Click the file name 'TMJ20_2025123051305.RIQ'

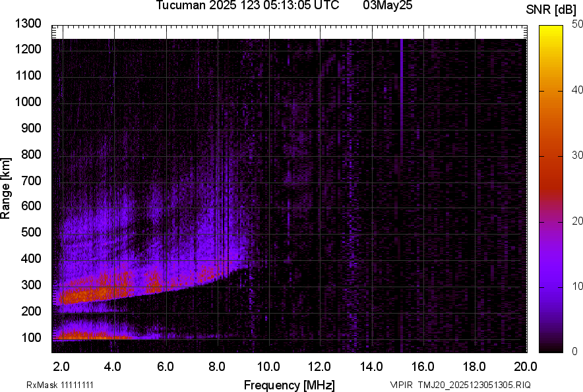(474, 385)
